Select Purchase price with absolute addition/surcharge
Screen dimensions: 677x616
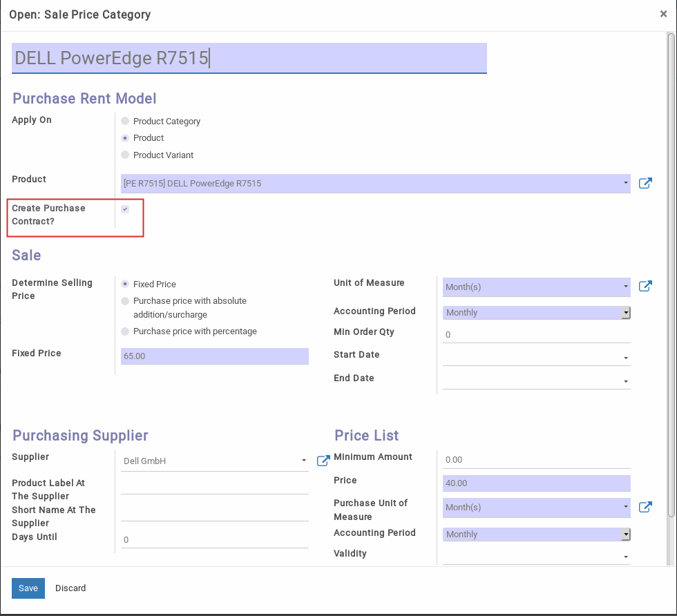[x=125, y=301]
